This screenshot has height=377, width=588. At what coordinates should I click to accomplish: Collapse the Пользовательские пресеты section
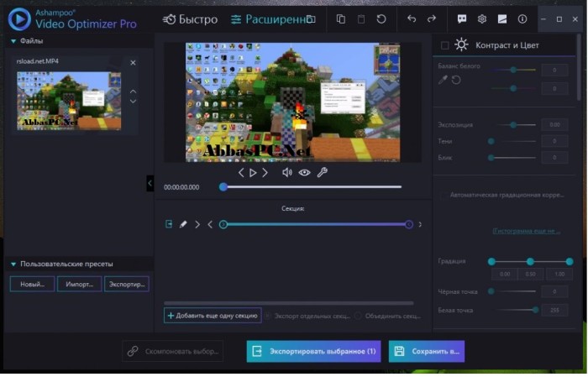tap(13, 264)
